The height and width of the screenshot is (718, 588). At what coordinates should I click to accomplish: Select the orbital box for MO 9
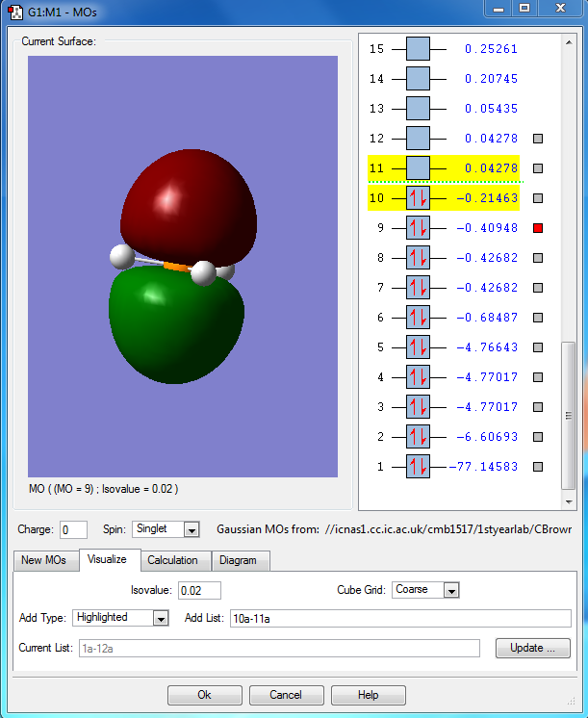[x=418, y=228]
